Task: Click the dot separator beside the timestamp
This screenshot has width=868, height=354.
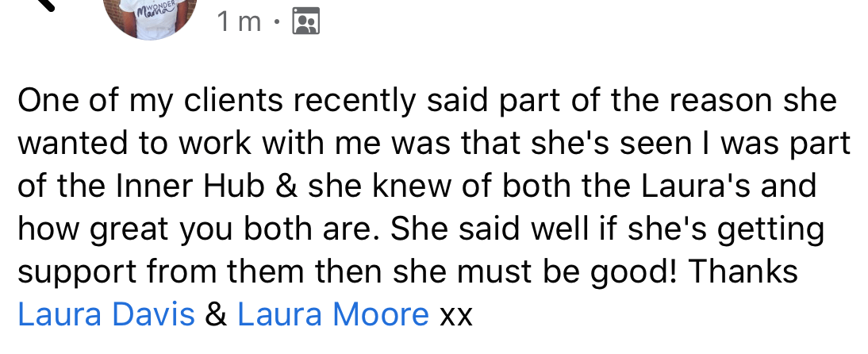Action: [278, 22]
